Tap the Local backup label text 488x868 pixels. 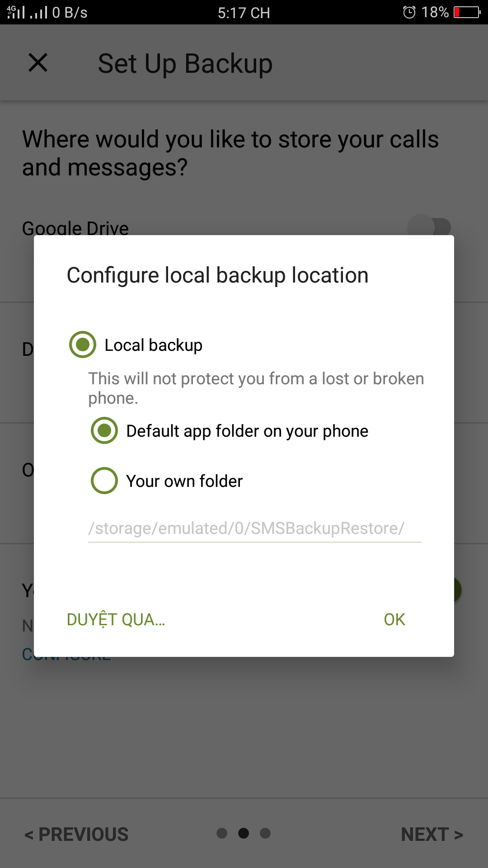[x=153, y=345]
